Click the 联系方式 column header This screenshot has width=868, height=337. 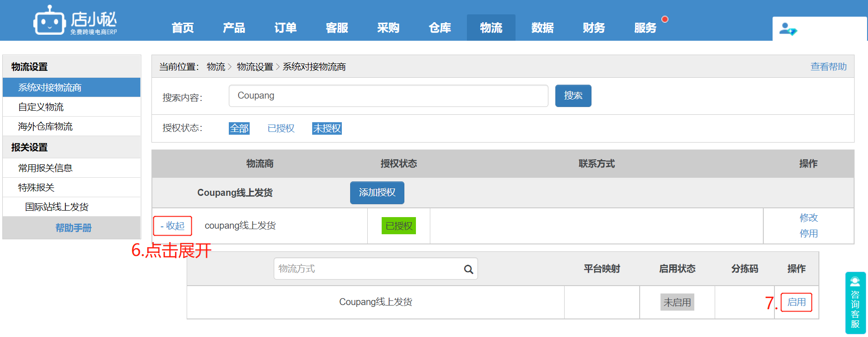pyautogui.click(x=597, y=164)
